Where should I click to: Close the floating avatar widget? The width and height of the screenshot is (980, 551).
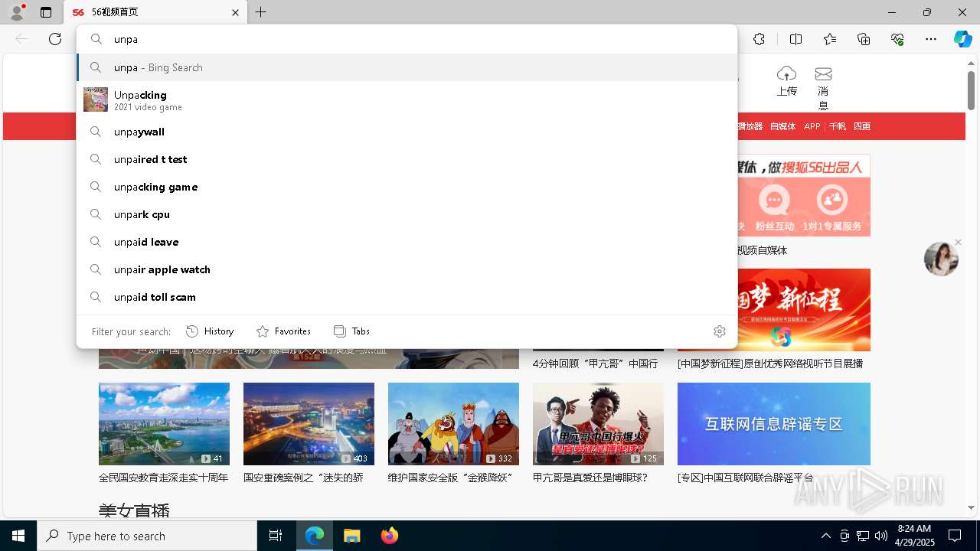958,243
